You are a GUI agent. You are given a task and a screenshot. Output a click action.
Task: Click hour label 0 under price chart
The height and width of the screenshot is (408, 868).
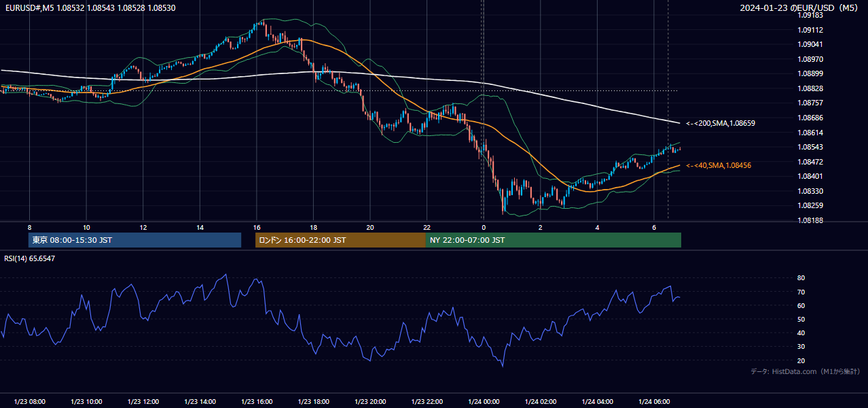click(484, 227)
